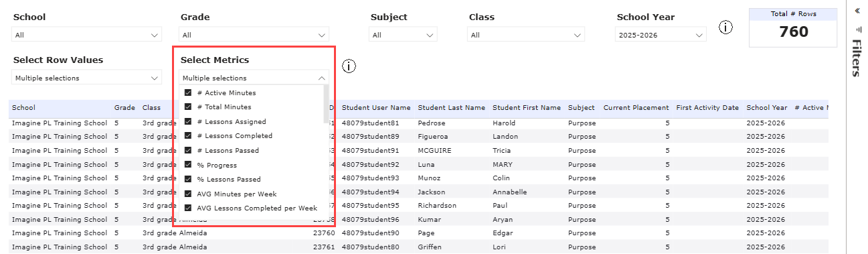
Task: Sort by Student First Name column
Action: click(x=527, y=107)
